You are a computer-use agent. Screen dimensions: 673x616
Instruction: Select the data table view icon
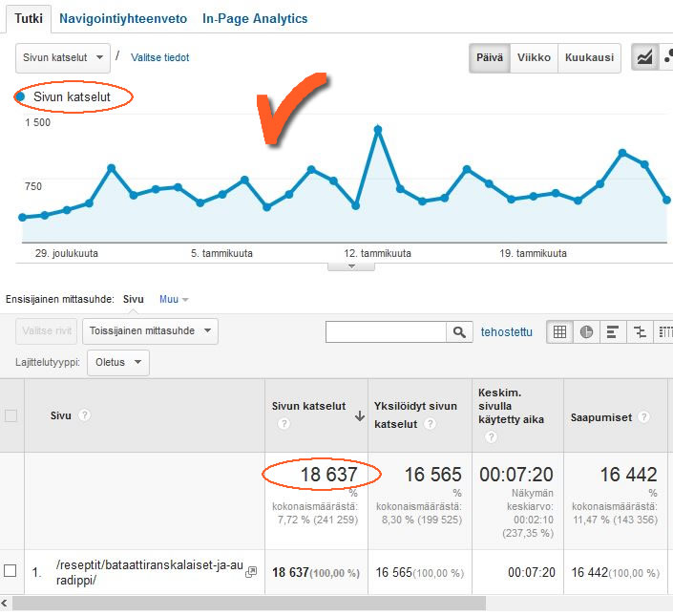[559, 331]
